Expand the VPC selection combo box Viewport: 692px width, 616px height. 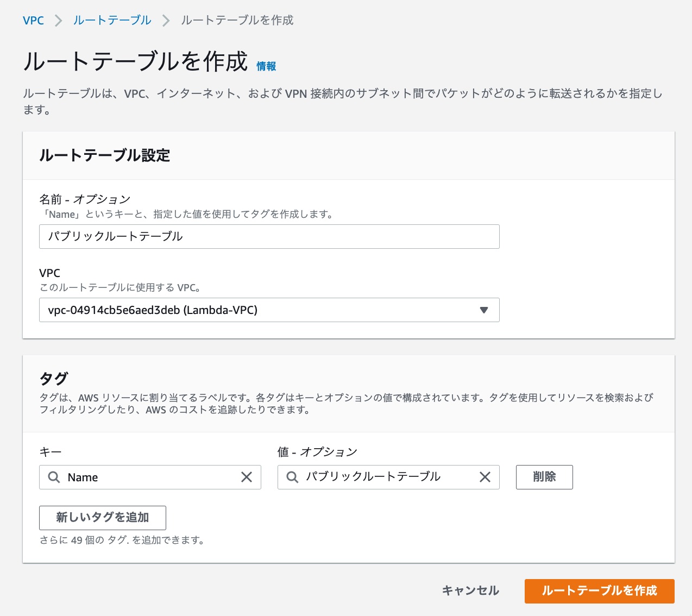tap(269, 310)
